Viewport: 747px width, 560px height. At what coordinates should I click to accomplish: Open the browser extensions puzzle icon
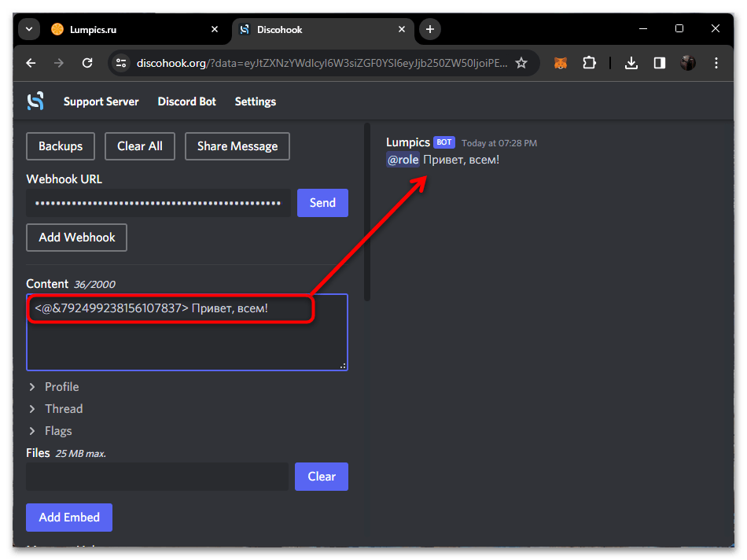click(x=589, y=63)
